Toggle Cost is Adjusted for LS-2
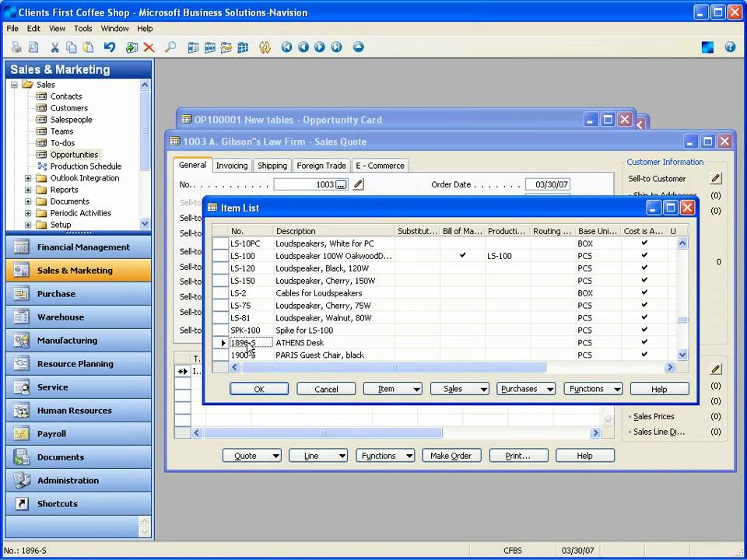Screen dimensions: 747x560 pos(644,293)
